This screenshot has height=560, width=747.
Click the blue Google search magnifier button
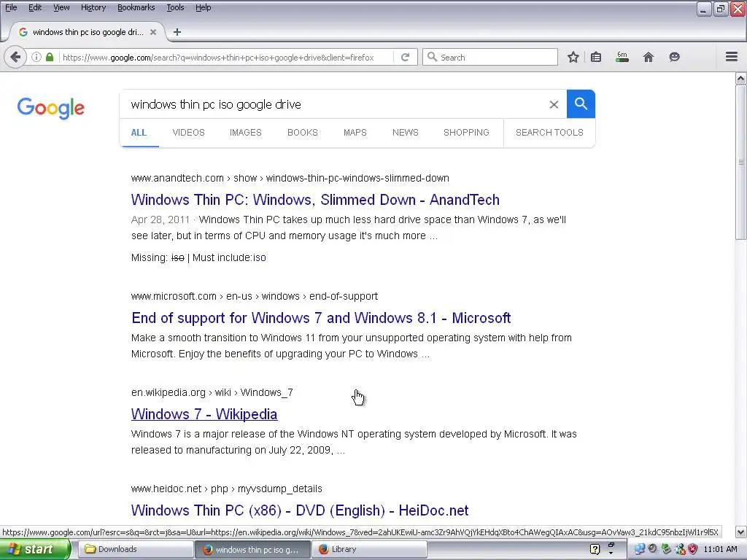[x=581, y=104]
